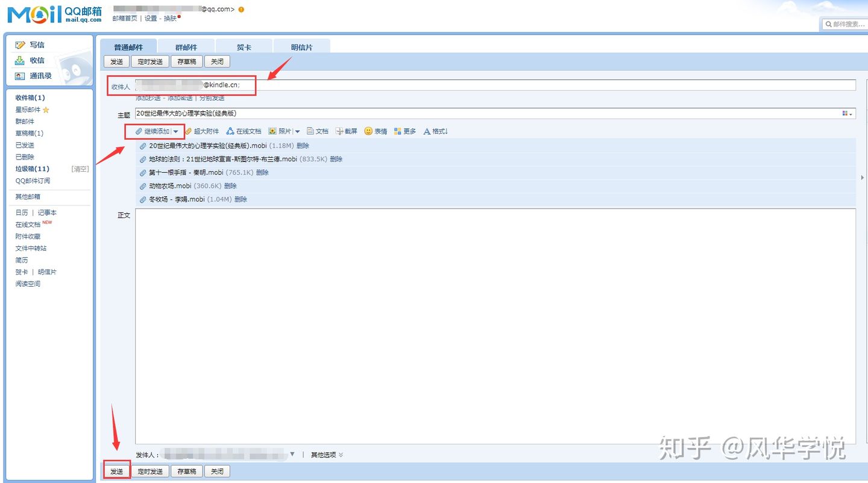This screenshot has height=483, width=868.
Task: Open 草稿箱(1) in the sidebar
Action: coord(30,133)
